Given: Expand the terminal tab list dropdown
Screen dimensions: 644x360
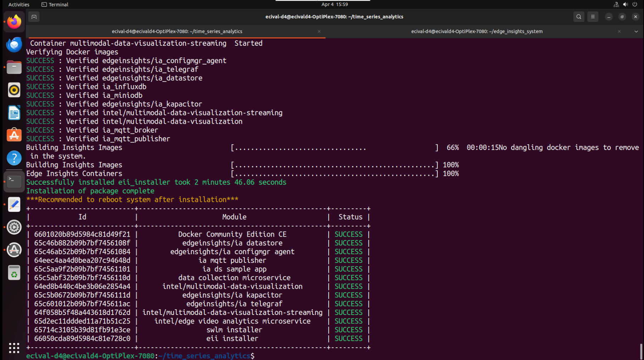Looking at the screenshot, I should pos(636,32).
